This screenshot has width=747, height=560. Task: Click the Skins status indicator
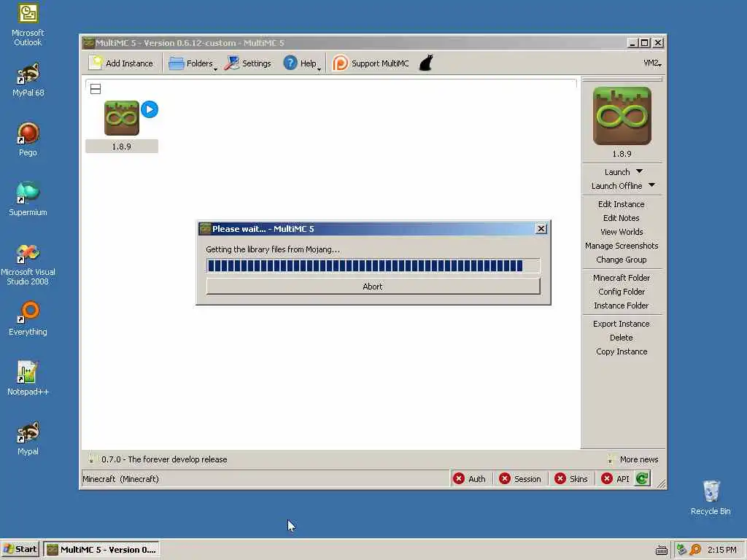click(x=570, y=479)
